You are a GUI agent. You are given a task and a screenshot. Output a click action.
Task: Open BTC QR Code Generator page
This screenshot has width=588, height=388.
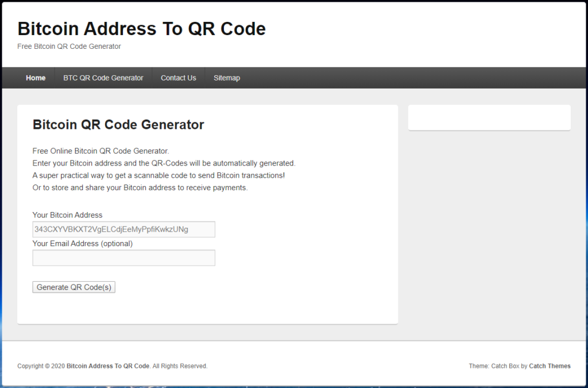[103, 78]
